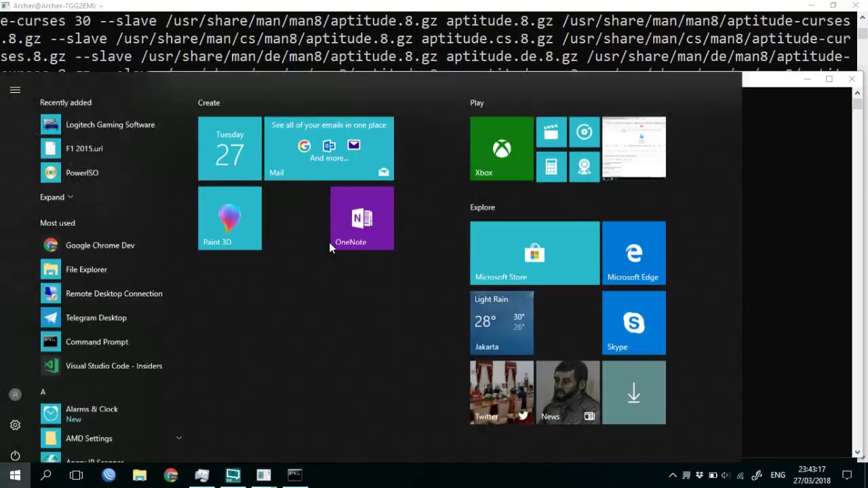
Task: Open the Calculator tile
Action: (x=551, y=165)
